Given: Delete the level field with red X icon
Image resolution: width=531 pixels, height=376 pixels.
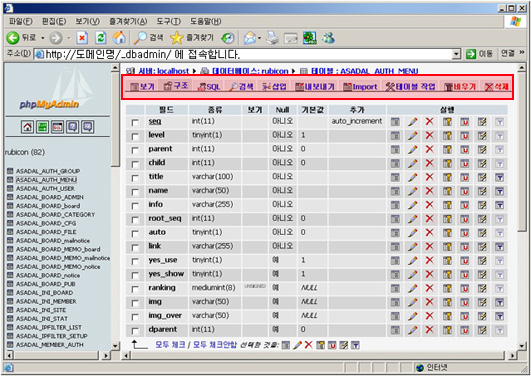Looking at the screenshot, I should tap(430, 135).
